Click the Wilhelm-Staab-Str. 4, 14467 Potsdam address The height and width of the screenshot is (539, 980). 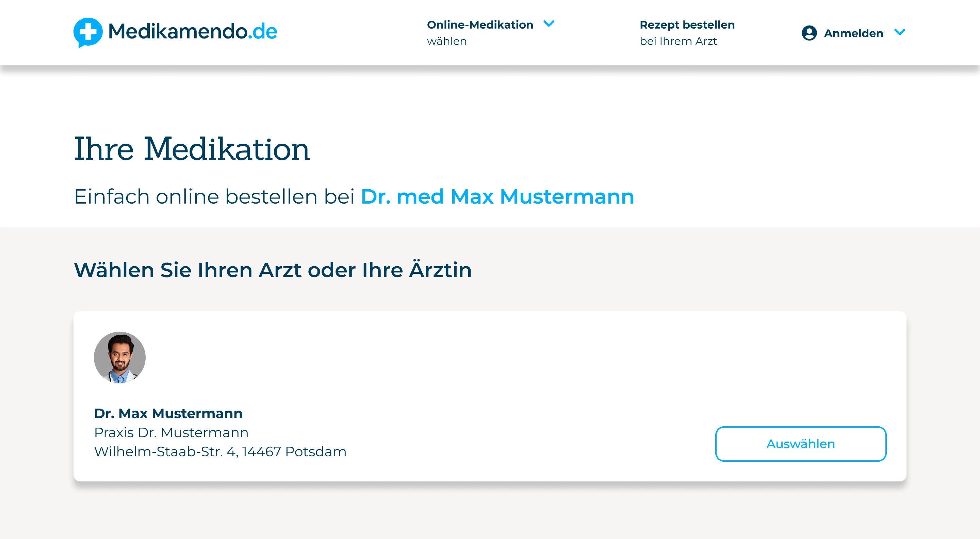(x=220, y=452)
